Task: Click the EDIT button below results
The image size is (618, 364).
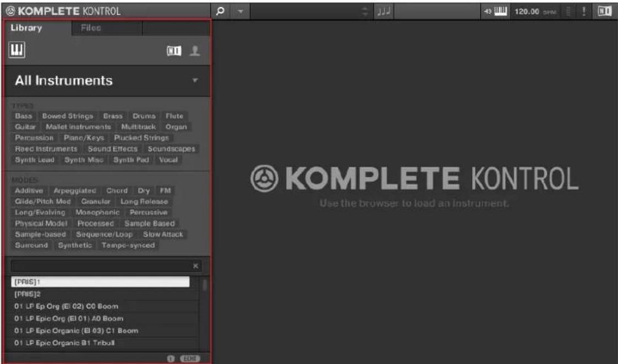Action: click(190, 359)
